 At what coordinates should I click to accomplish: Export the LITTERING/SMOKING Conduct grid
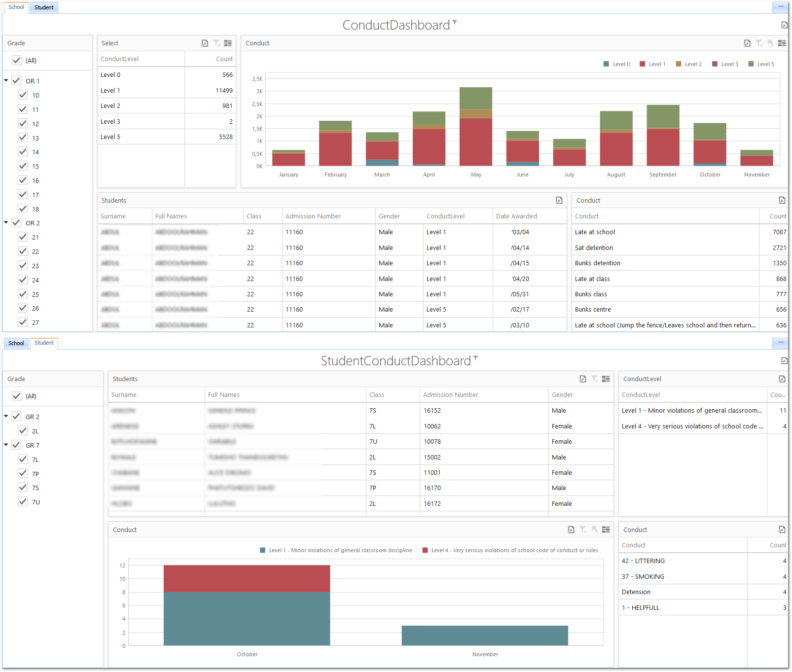tap(782, 530)
